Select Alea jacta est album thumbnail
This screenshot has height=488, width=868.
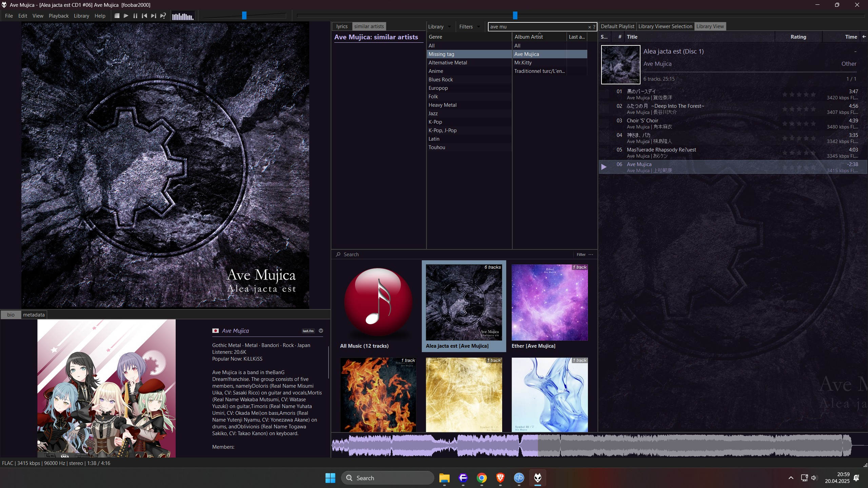tap(464, 306)
